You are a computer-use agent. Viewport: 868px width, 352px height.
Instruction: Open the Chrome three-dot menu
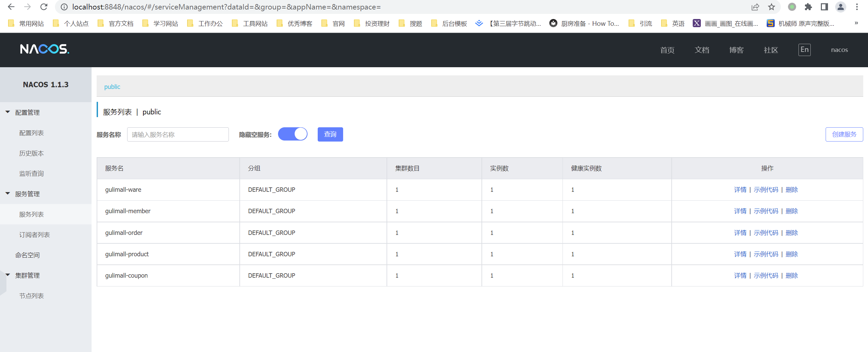857,7
